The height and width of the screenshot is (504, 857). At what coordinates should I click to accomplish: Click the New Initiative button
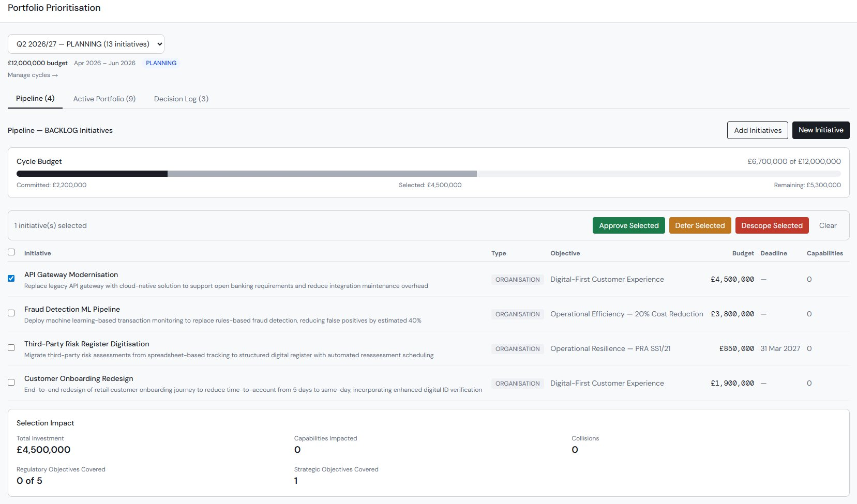click(820, 130)
